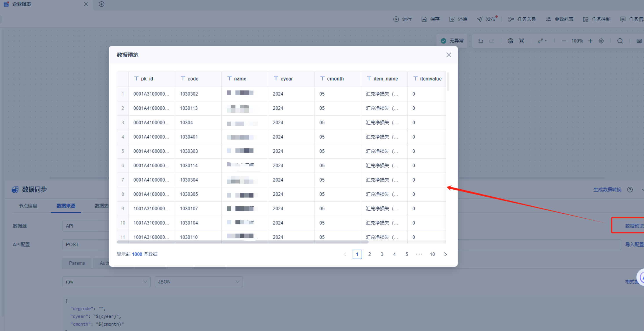Image resolution: width=644 pixels, height=331 pixels.
Task: Click the undo arrow on canvas toolbar
Action: (x=481, y=41)
